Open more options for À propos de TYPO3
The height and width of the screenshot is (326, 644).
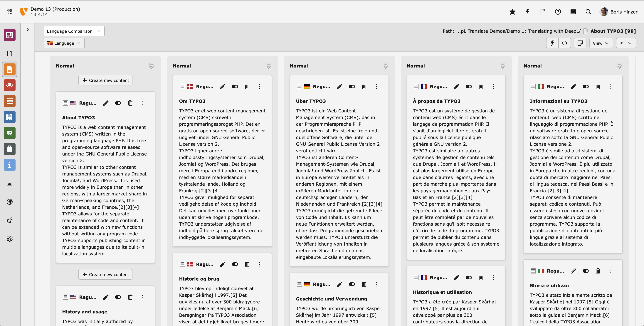(493, 86)
